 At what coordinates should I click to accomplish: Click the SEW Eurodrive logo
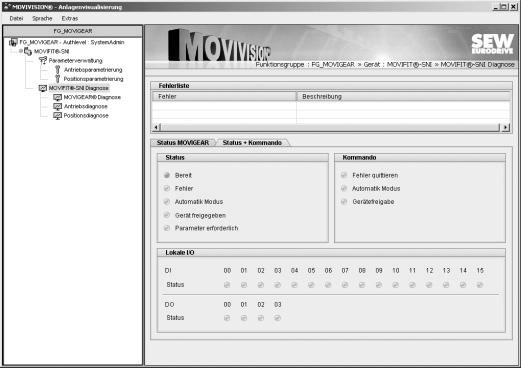[492, 44]
